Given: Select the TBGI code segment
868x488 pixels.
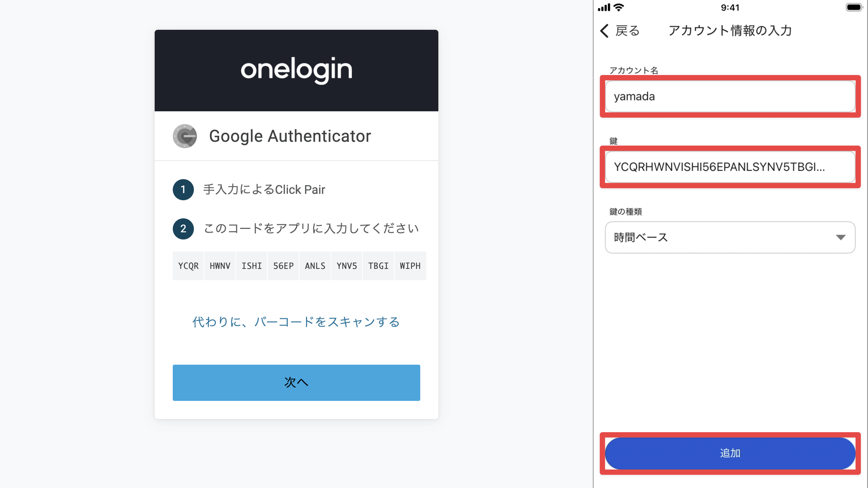Looking at the screenshot, I should (x=378, y=266).
